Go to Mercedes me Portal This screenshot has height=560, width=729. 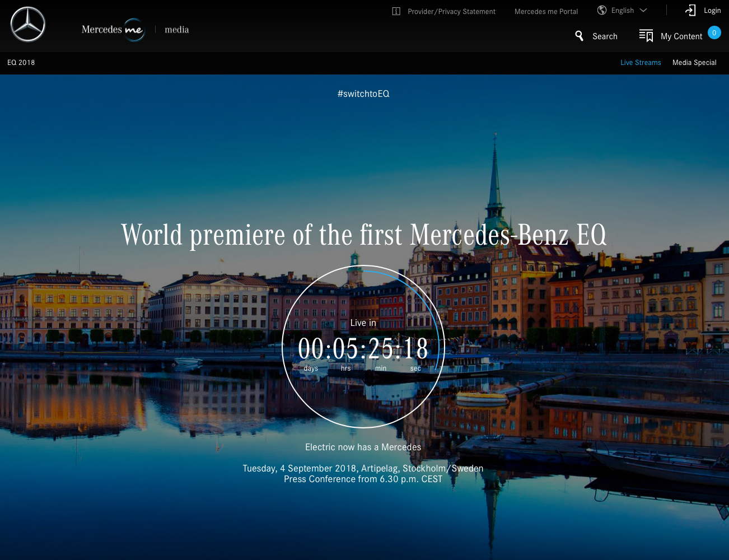546,11
